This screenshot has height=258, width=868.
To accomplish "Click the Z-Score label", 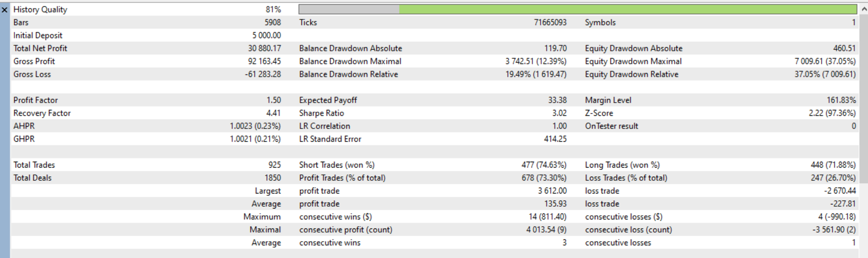I will click(598, 113).
